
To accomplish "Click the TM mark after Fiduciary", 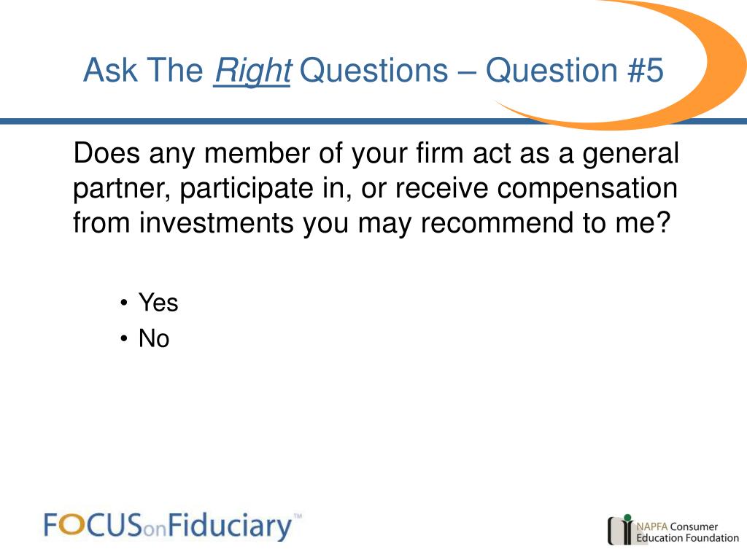I will (x=298, y=516).
